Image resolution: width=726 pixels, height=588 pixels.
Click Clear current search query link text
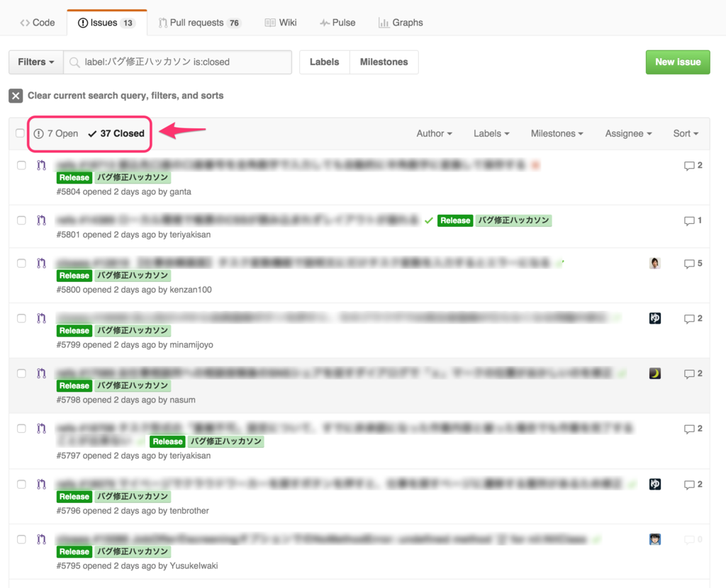point(125,96)
